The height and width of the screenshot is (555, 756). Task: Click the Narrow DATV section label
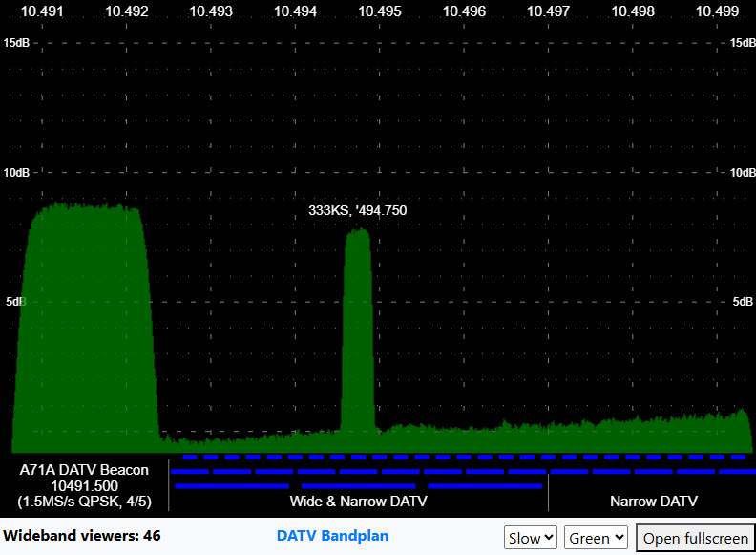653,502
